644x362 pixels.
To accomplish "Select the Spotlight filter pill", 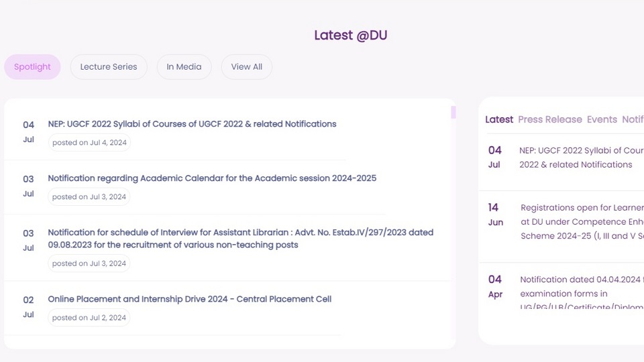I will tap(32, 67).
